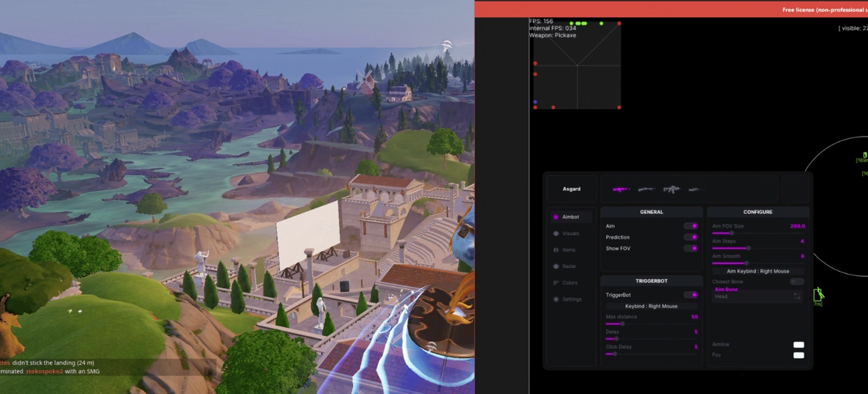868x394 pixels.
Task: Select the pink highlighted weapon icon
Action: [621, 189]
